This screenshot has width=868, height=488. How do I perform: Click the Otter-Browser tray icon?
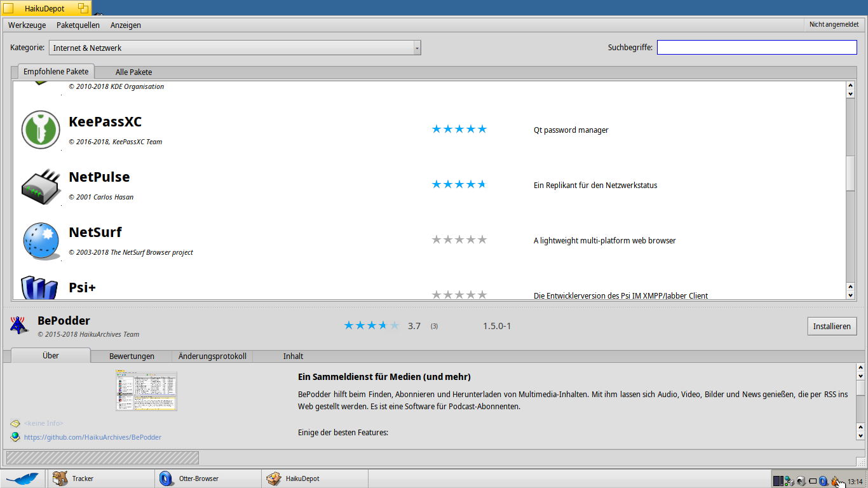[823, 481]
